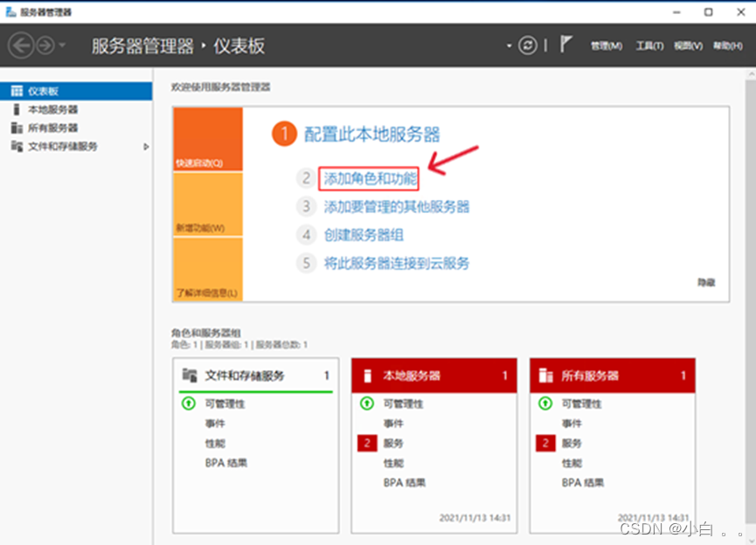The height and width of the screenshot is (545, 756).
Task: Select the 了解详细信息(L) tile
Action: coord(208,269)
